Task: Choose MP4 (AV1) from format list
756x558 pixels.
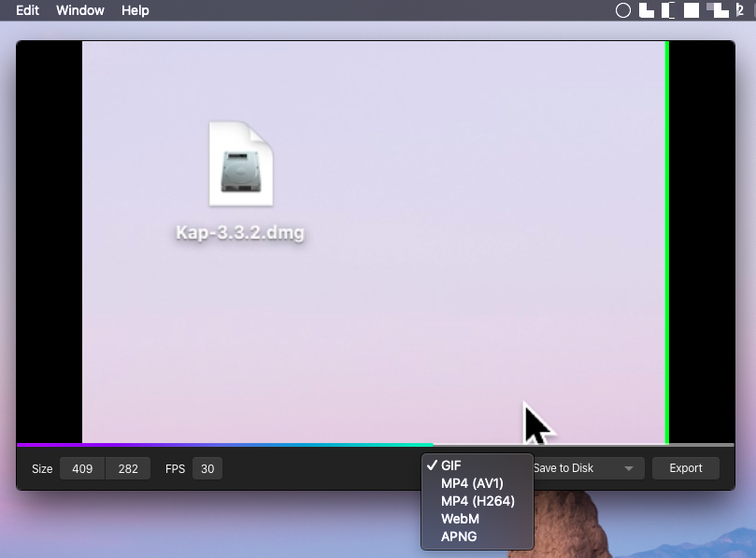Action: (x=472, y=483)
